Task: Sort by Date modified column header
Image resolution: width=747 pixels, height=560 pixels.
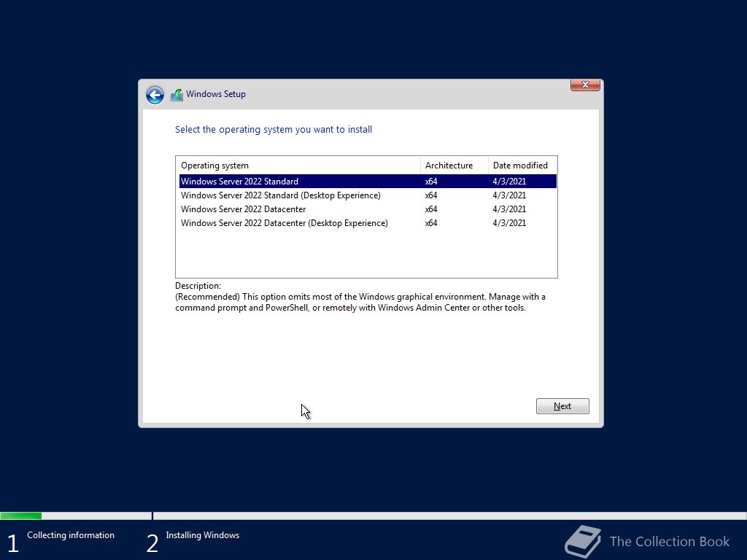Action: [x=522, y=166]
